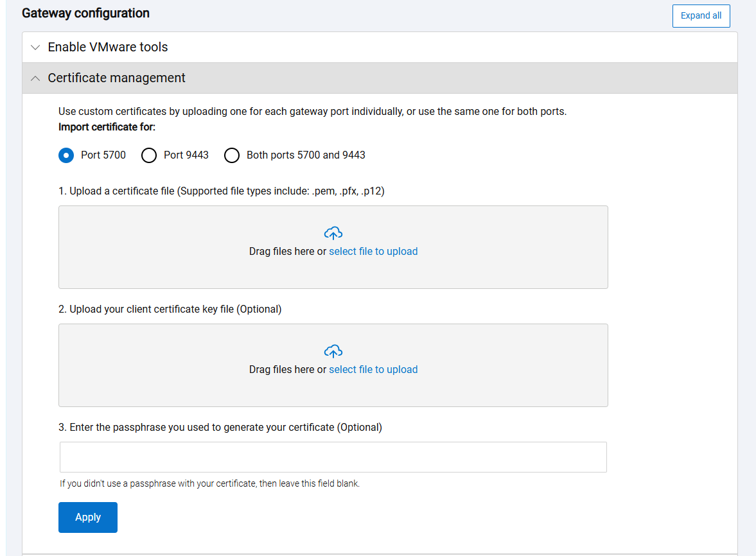This screenshot has height=556, width=756.
Task: Click the chevron beside Enable VMware tools
Action: point(35,46)
